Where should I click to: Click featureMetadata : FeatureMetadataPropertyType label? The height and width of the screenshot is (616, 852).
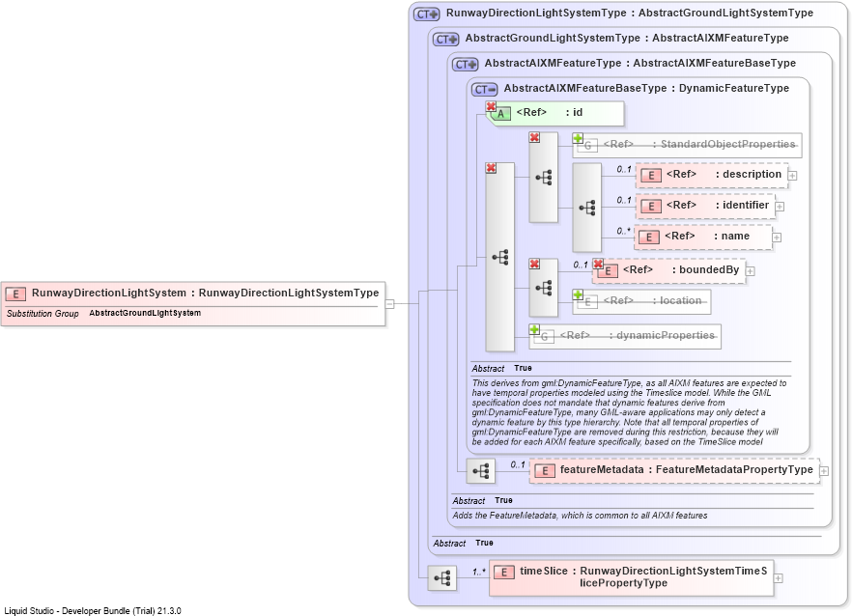(686, 470)
